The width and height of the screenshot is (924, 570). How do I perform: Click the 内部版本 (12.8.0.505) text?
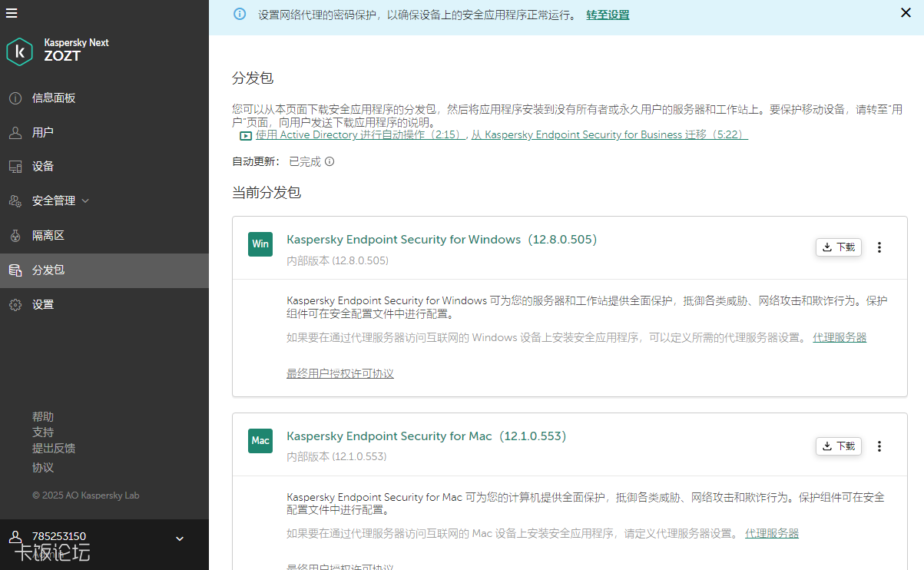click(x=337, y=261)
